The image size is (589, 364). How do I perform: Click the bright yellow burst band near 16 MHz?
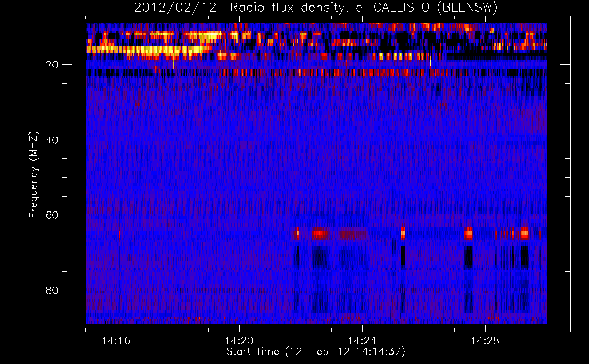click(x=149, y=49)
